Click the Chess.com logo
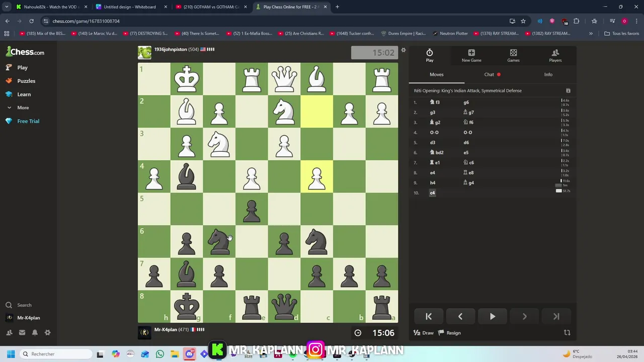The image size is (644, 362). tap(25, 52)
